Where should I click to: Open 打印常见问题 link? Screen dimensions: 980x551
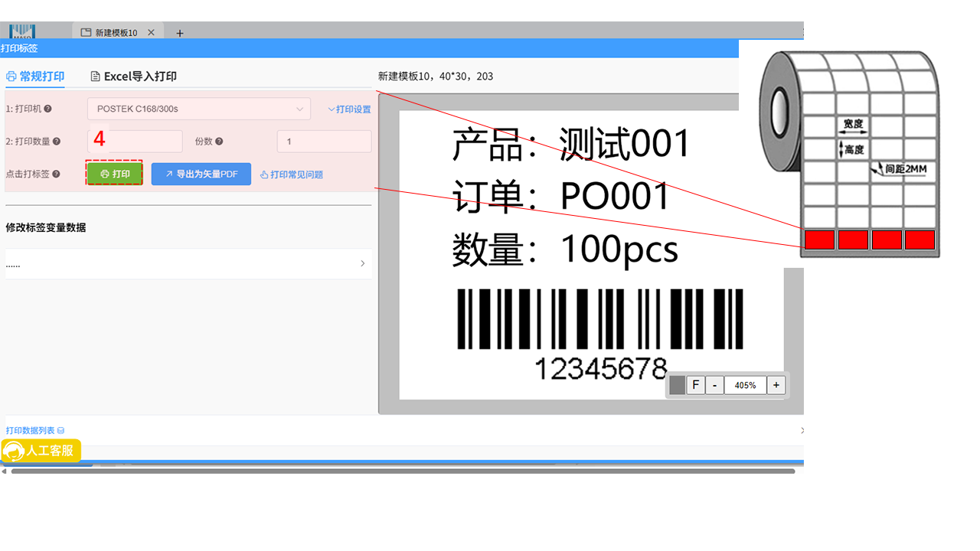(292, 174)
